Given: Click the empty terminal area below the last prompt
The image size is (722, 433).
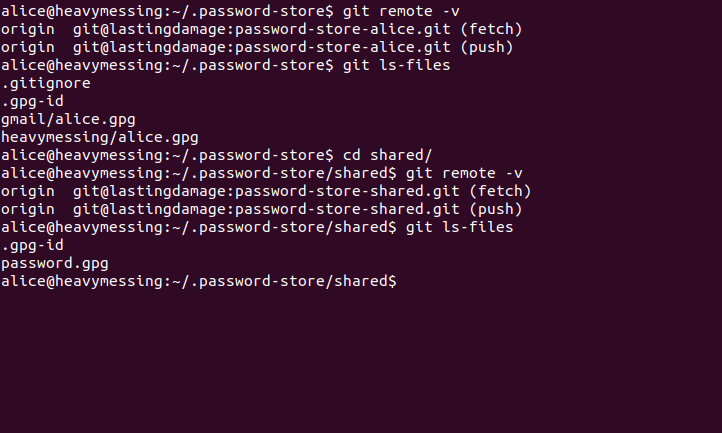Looking at the screenshot, I should (x=361, y=362).
